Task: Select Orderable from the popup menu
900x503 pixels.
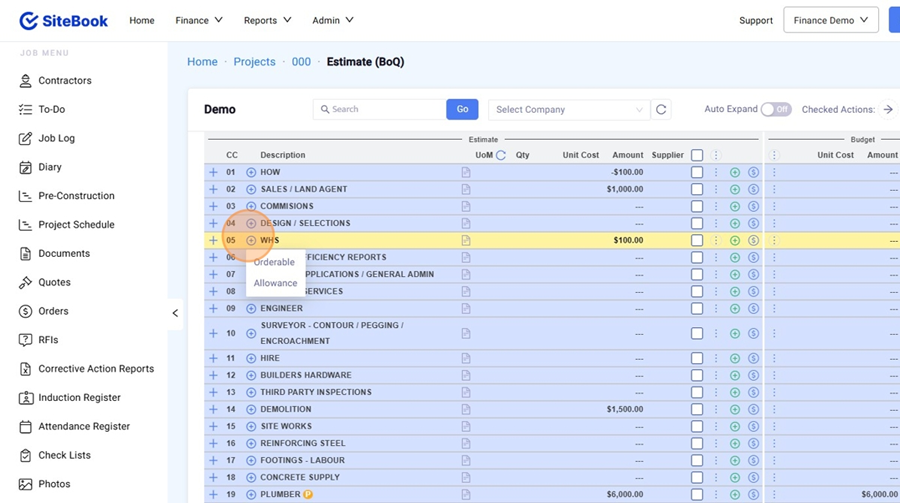Action: pos(274,263)
